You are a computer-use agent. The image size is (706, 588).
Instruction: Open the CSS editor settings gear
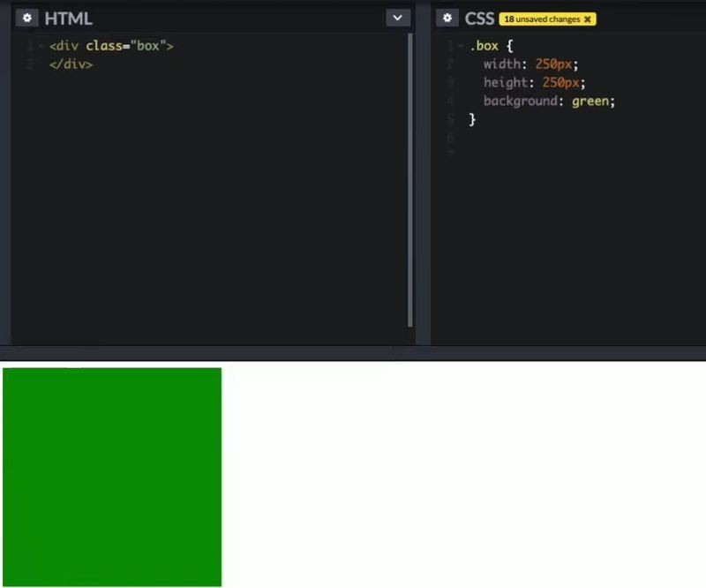[448, 19]
